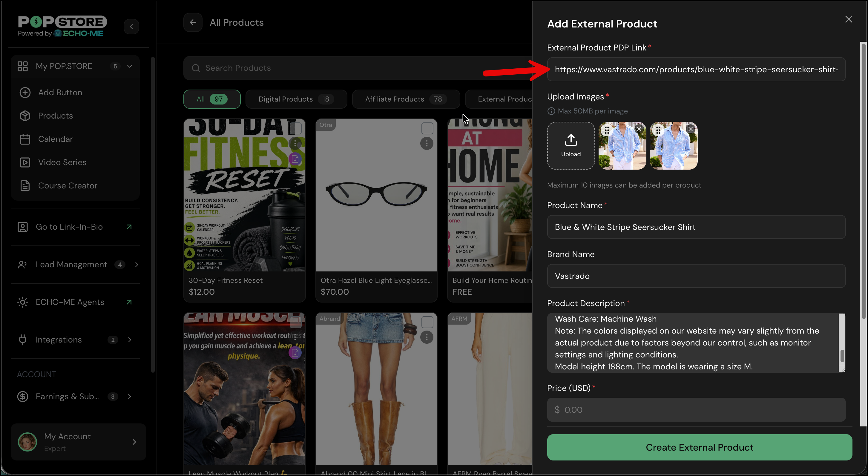Image resolution: width=868 pixels, height=476 pixels.
Task: Expand Lead Management submenu
Action: pos(137,265)
